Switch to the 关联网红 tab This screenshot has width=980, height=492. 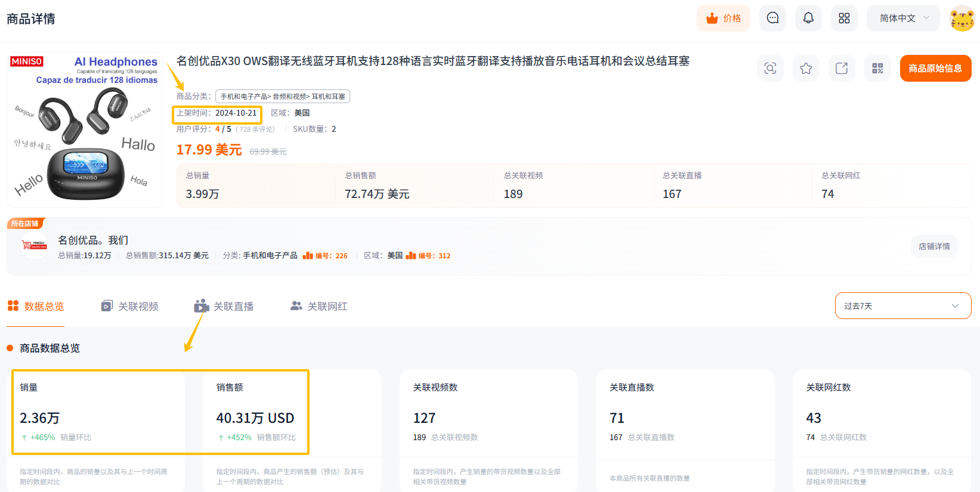tap(319, 306)
